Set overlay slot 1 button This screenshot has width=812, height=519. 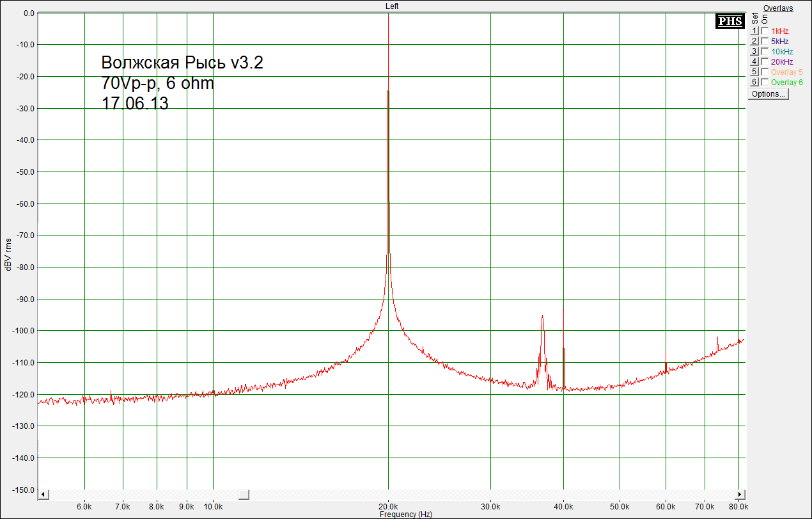click(754, 31)
